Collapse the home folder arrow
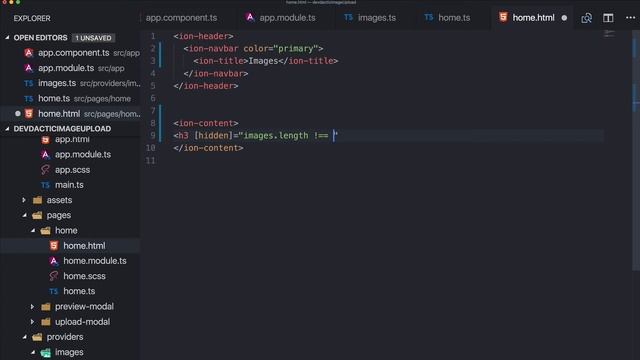This screenshot has height=360, width=640. click(33, 231)
